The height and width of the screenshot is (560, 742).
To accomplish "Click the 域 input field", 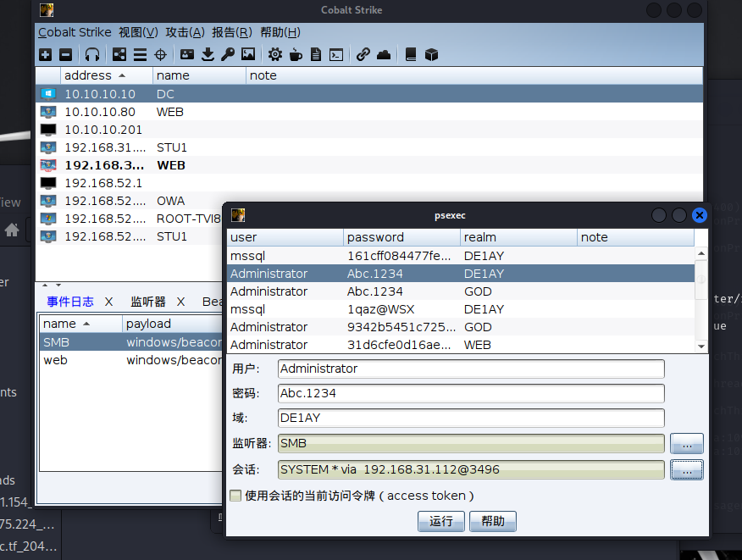I will tap(471, 418).
